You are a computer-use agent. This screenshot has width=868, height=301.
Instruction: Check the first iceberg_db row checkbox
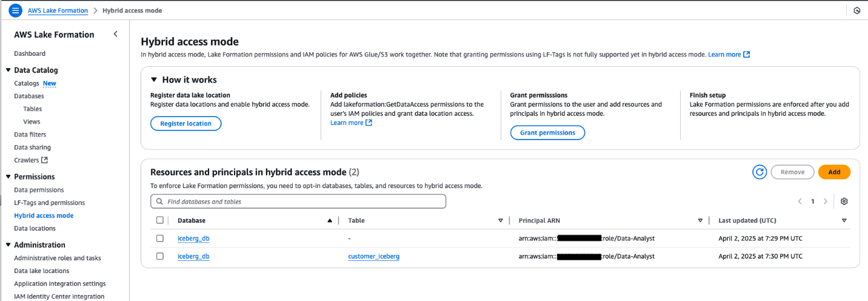(160, 238)
